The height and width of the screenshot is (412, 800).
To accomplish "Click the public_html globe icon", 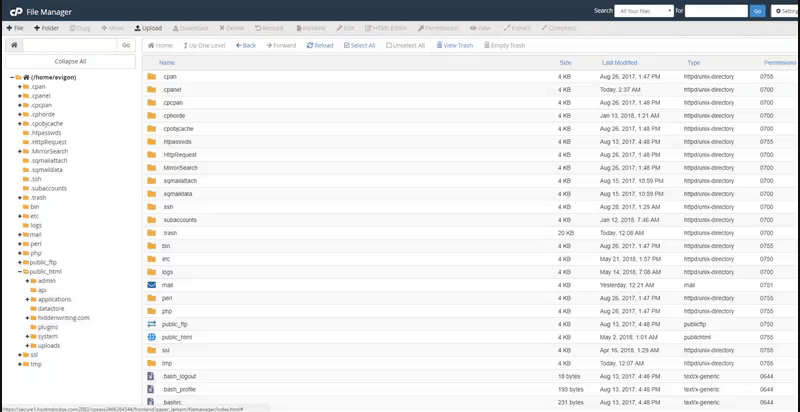I will coord(152,337).
